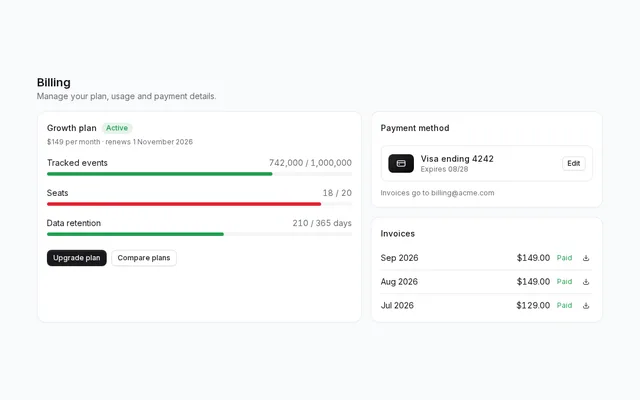This screenshot has height=400, width=640.
Task: Click the Tracked events progress bar
Action: (x=199, y=174)
